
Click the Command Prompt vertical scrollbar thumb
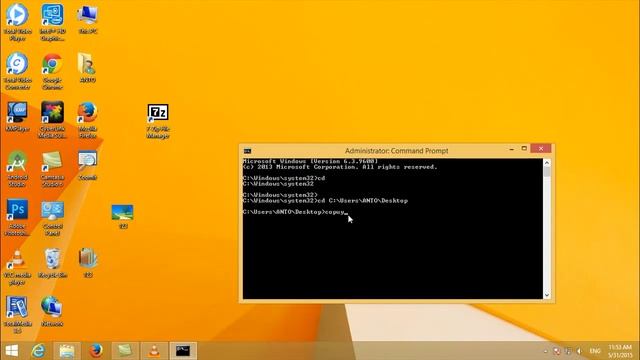[547, 172]
